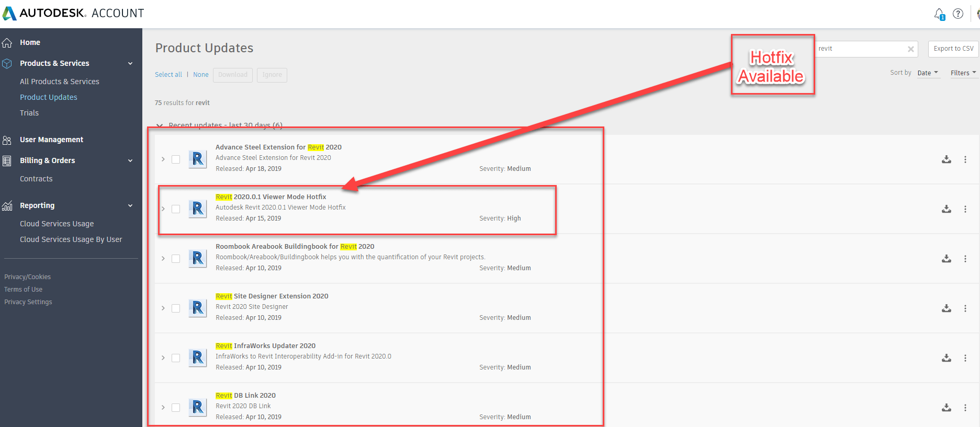The image size is (980, 427).
Task: Download Revit Site Designer Extension 2020
Action: 947,308
